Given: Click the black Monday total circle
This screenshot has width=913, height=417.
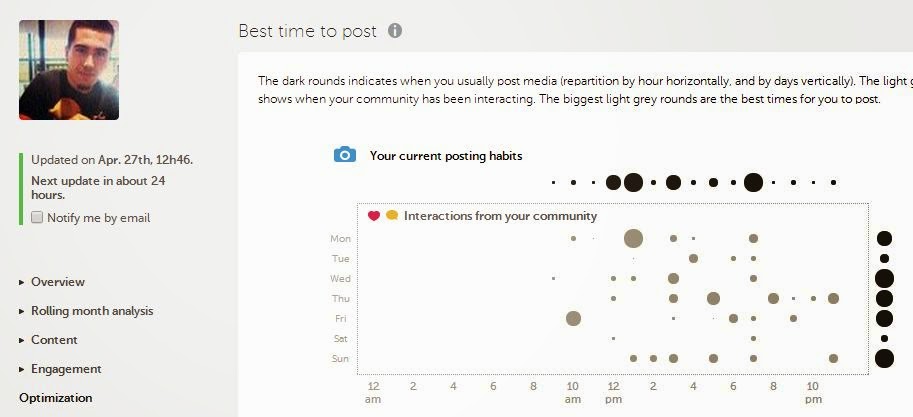Looking at the screenshot, I should (884, 238).
